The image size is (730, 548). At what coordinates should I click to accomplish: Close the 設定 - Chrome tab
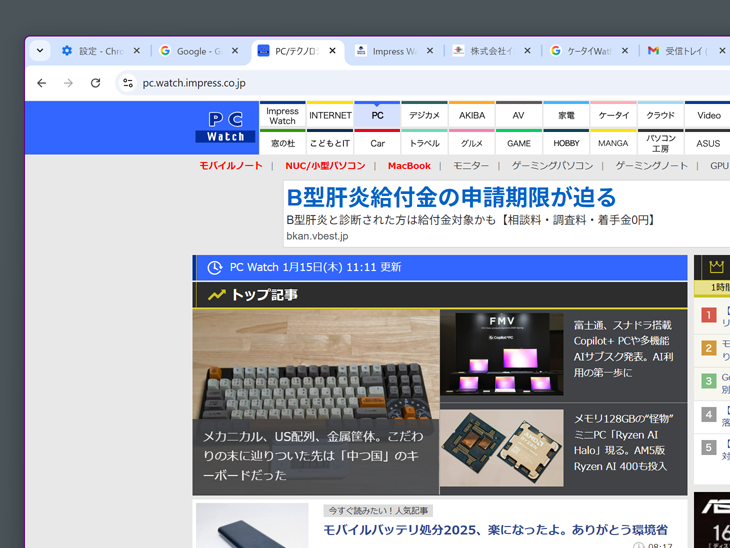[x=136, y=51]
